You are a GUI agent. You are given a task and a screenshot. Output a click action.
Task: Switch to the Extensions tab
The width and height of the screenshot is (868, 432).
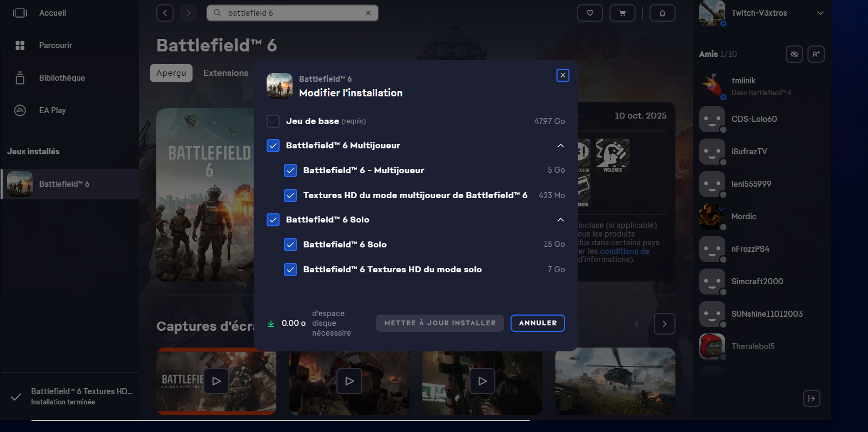point(226,73)
